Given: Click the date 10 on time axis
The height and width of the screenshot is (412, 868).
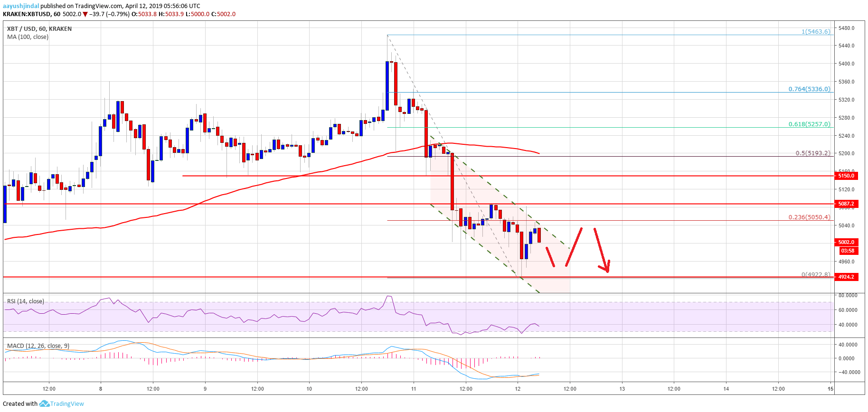Looking at the screenshot, I should point(309,389).
